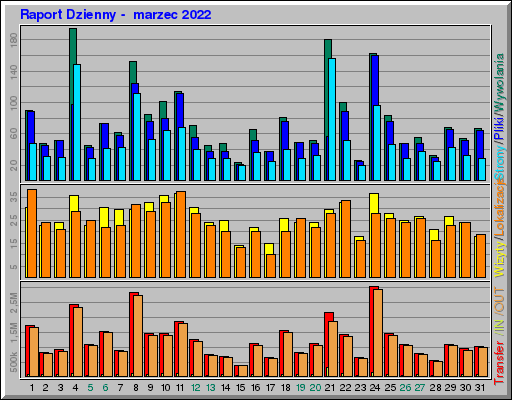Click the 'Wizyty' legend label in yellow
The image size is (512, 400).
click(499, 259)
